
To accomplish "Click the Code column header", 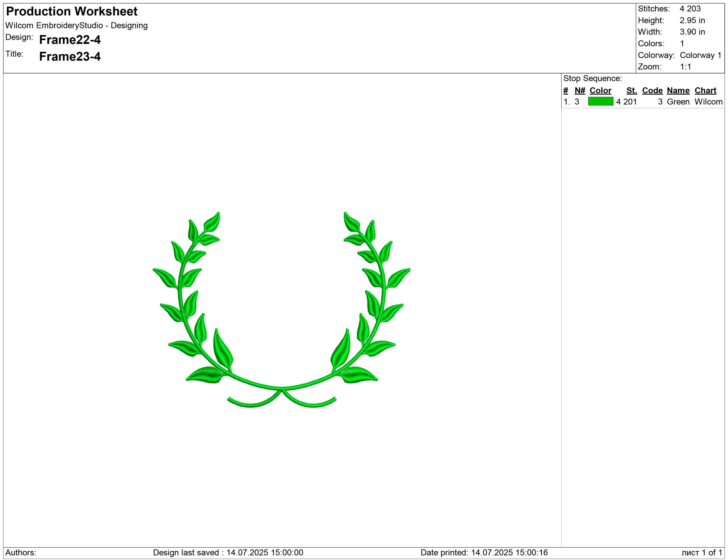I will click(x=652, y=90).
